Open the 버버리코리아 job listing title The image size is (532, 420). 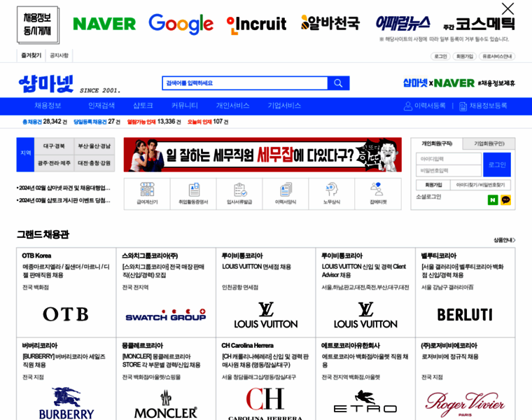[x=40, y=346]
